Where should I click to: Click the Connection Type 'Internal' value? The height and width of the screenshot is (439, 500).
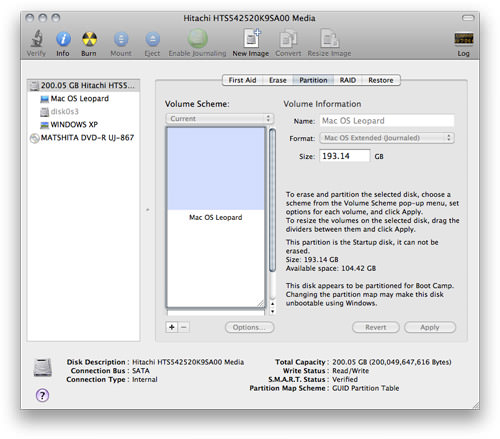[x=145, y=380]
